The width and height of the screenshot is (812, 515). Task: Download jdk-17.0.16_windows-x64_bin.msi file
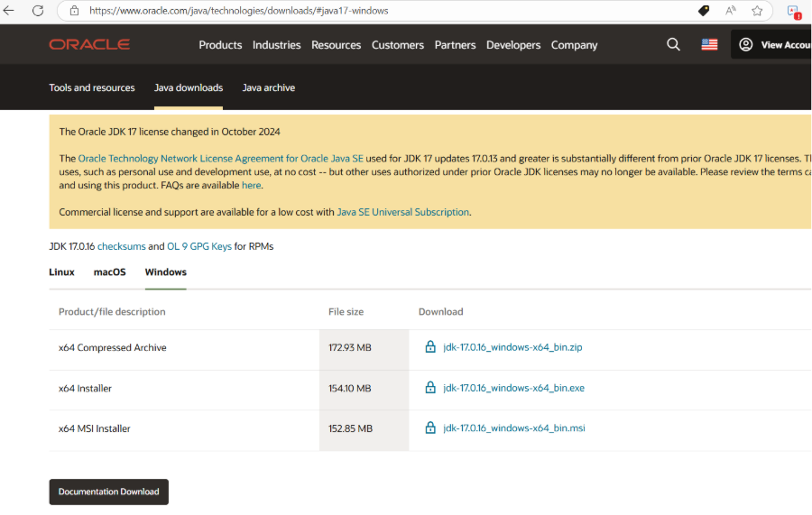coord(513,428)
